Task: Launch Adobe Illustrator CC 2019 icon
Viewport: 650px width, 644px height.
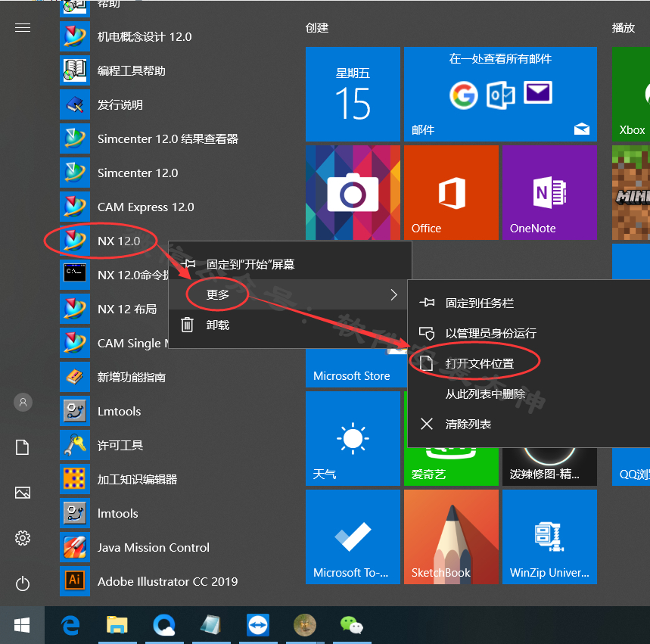Action: pyautogui.click(x=75, y=580)
